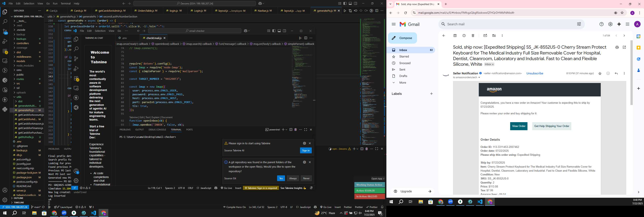
Task: Open the PORTS panel tab
Action: 189,130
